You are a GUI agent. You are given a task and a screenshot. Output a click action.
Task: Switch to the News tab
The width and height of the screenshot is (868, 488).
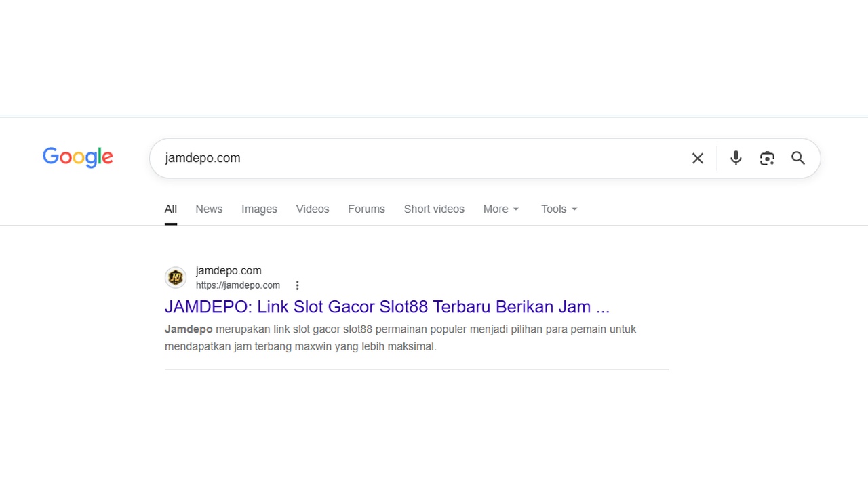coord(209,209)
